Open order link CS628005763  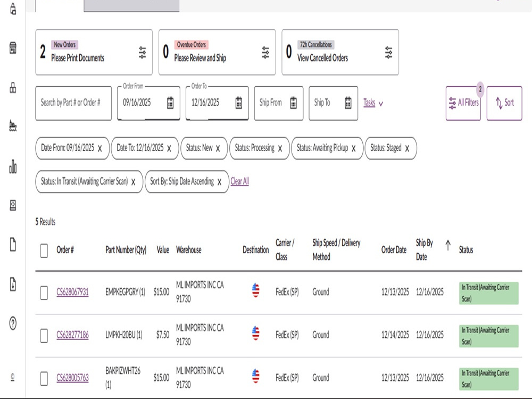72,378
